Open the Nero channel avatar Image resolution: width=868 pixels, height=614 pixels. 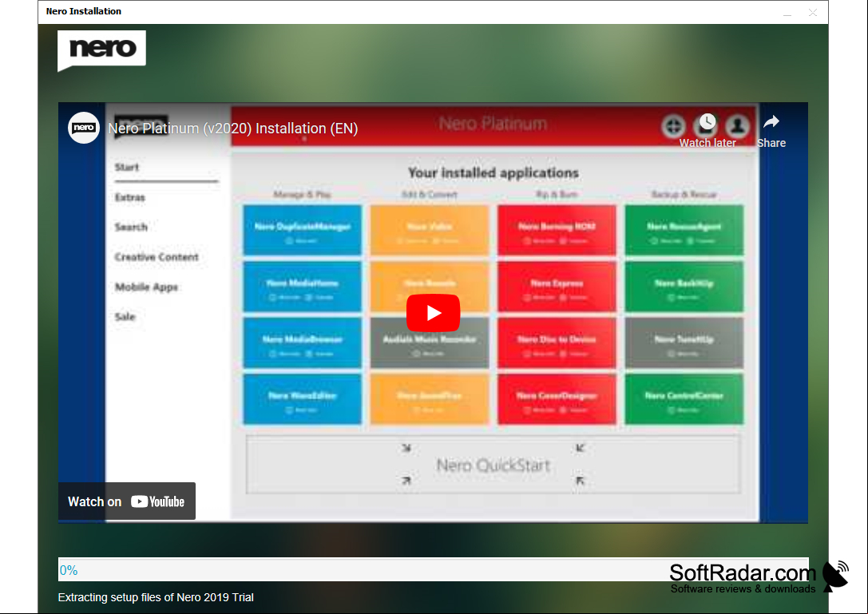(x=84, y=128)
